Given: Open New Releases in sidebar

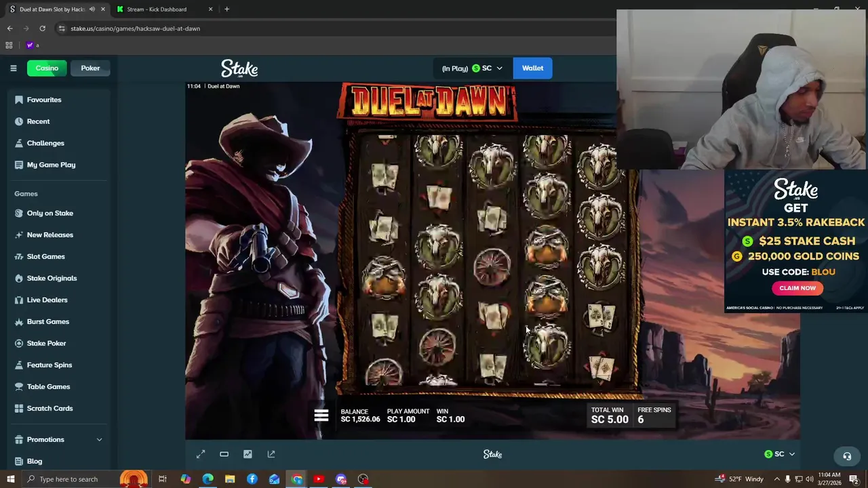Looking at the screenshot, I should (58, 235).
